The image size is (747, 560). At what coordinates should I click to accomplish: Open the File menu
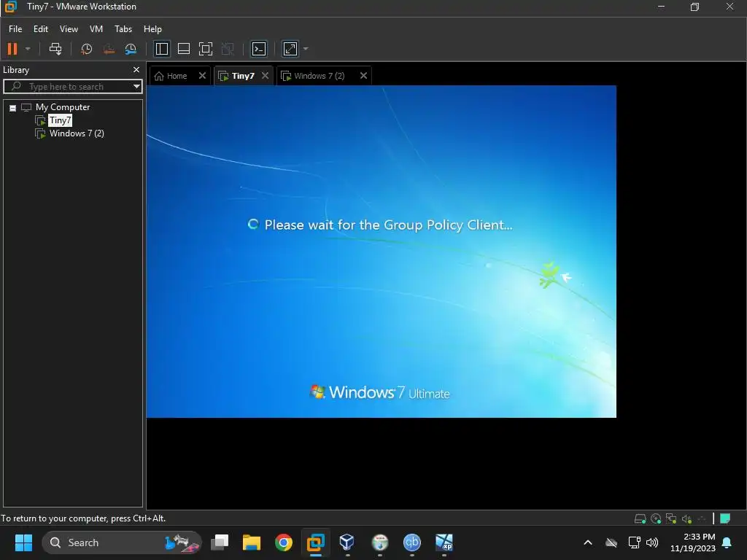click(15, 29)
